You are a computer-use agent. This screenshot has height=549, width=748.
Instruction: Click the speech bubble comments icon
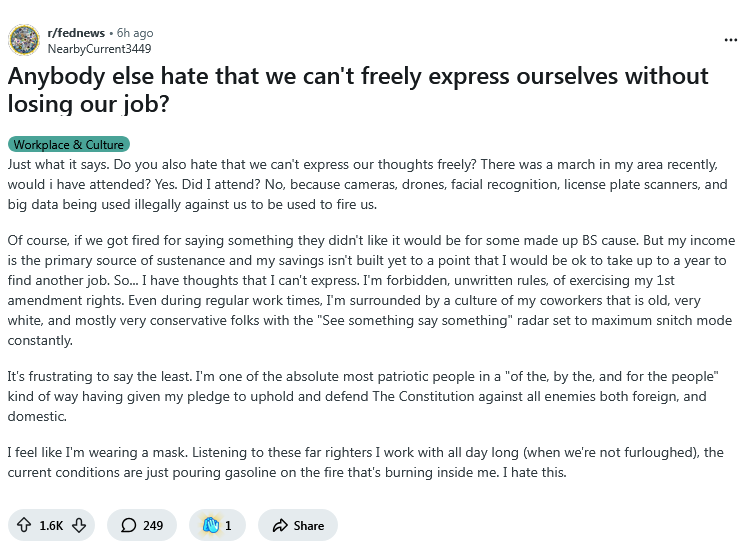(129, 525)
